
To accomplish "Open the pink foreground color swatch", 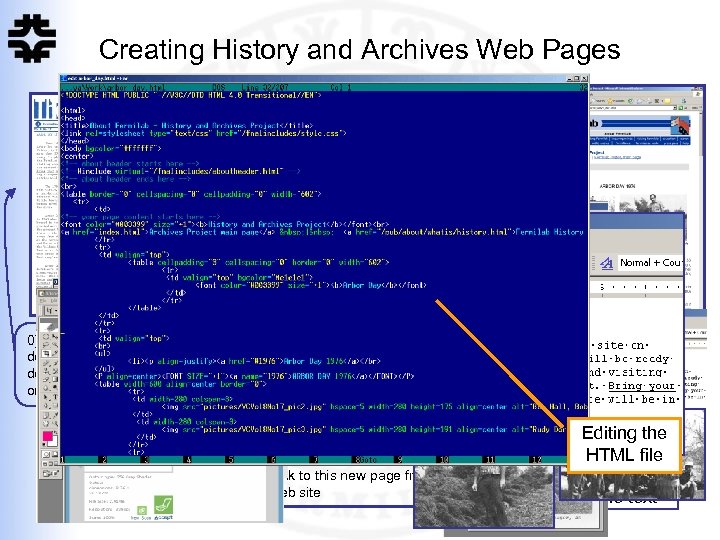I will pyautogui.click(x=47, y=436).
